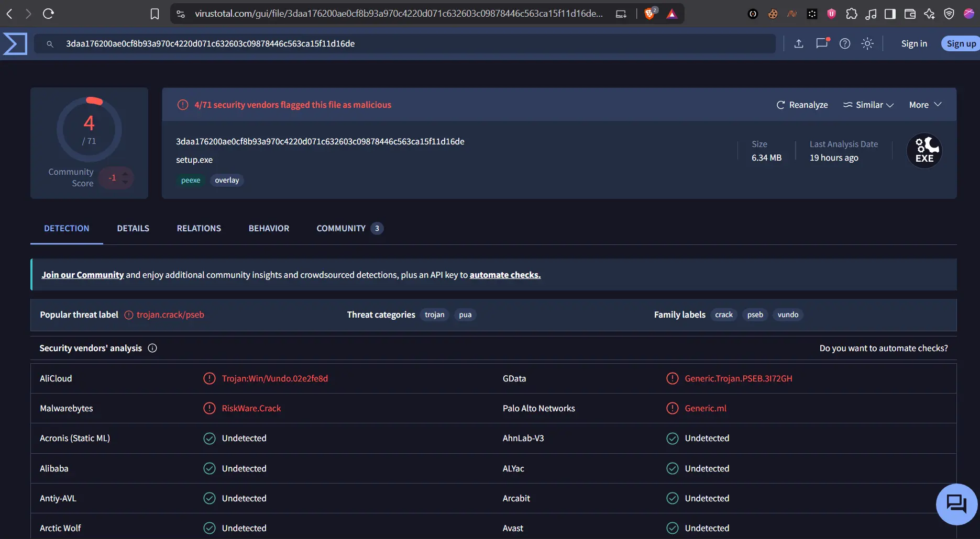Image resolution: width=980 pixels, height=539 pixels.
Task: Vote community score up arrow
Action: (125, 173)
